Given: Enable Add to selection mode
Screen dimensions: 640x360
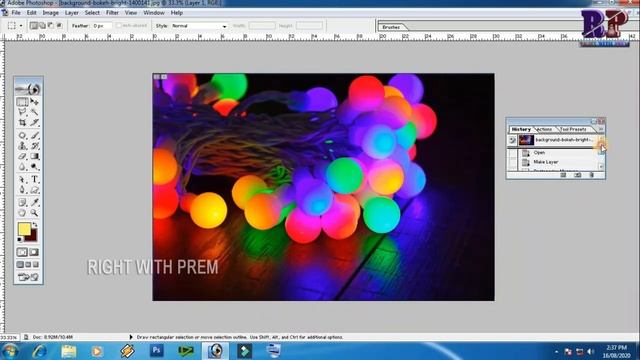Looking at the screenshot, I should point(42,25).
